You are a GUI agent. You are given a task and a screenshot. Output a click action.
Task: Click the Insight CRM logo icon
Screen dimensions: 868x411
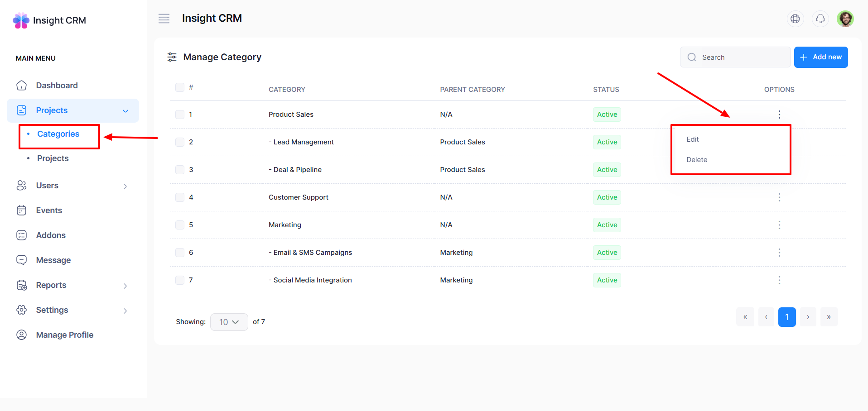coord(21,20)
